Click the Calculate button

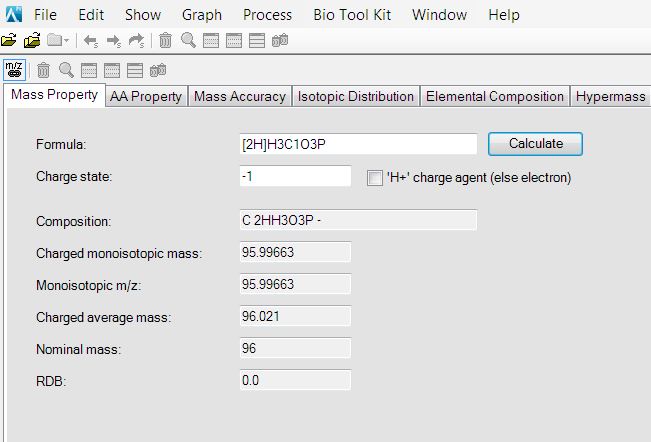(536, 144)
